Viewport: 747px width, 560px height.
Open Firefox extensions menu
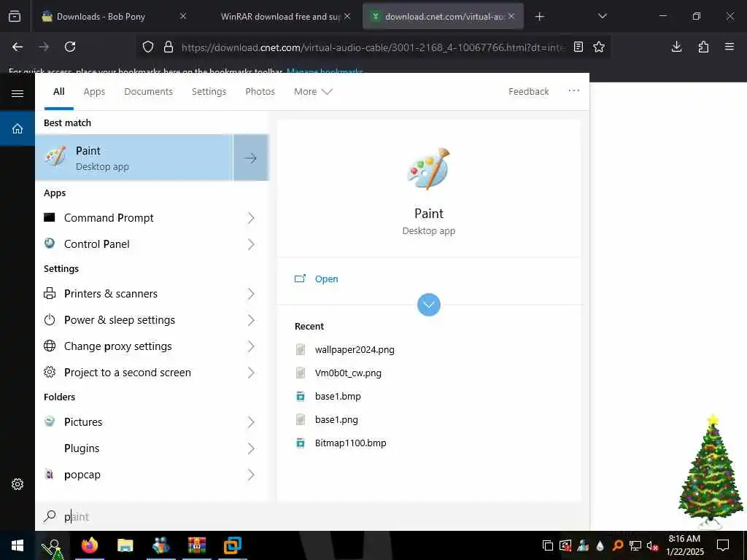click(x=703, y=47)
